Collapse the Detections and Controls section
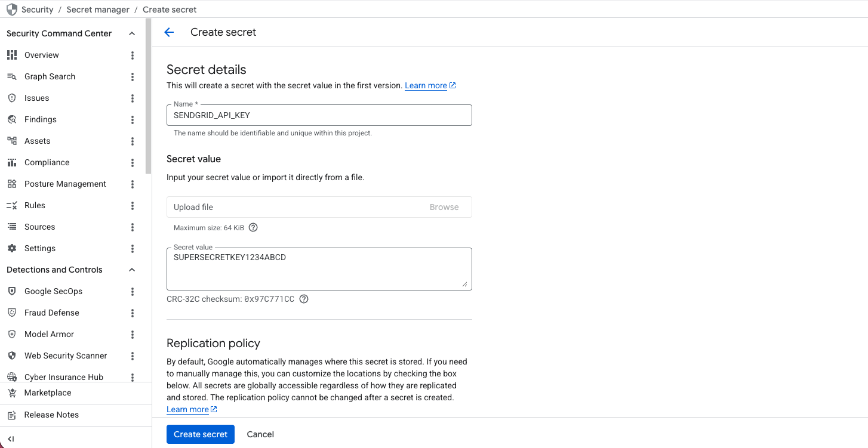The height and width of the screenshot is (448, 868). click(x=132, y=270)
